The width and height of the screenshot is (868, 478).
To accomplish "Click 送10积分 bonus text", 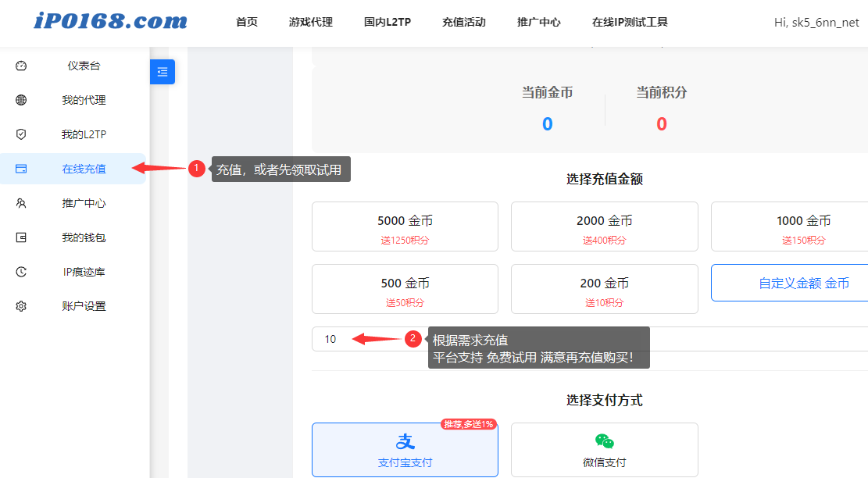I will coord(605,302).
